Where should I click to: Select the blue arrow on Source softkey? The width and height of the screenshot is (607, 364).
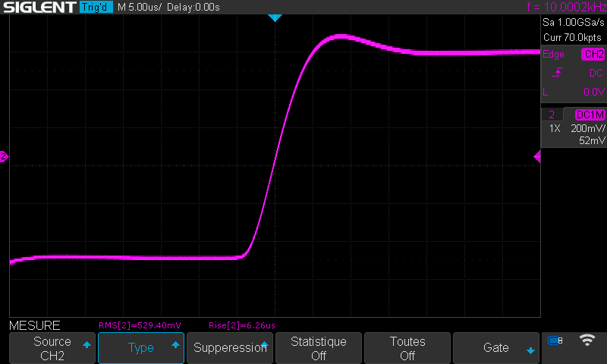click(86, 344)
